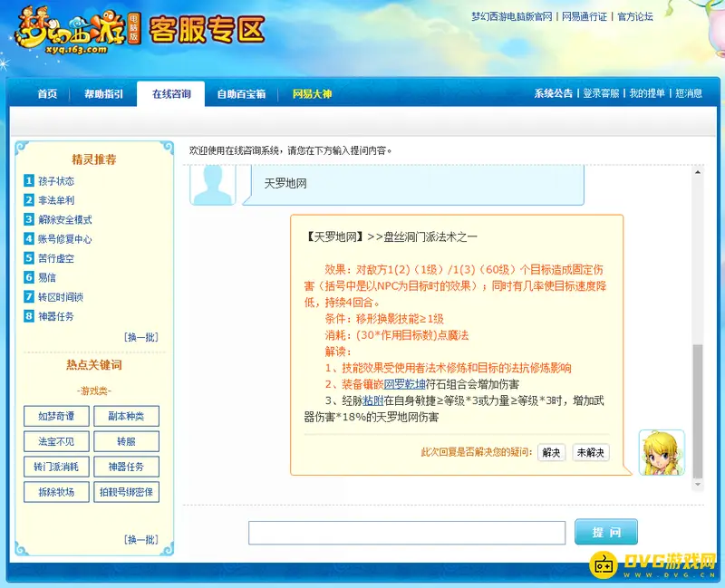
Task: Click keyword button 拍靓号绑密保
Action: (x=126, y=492)
